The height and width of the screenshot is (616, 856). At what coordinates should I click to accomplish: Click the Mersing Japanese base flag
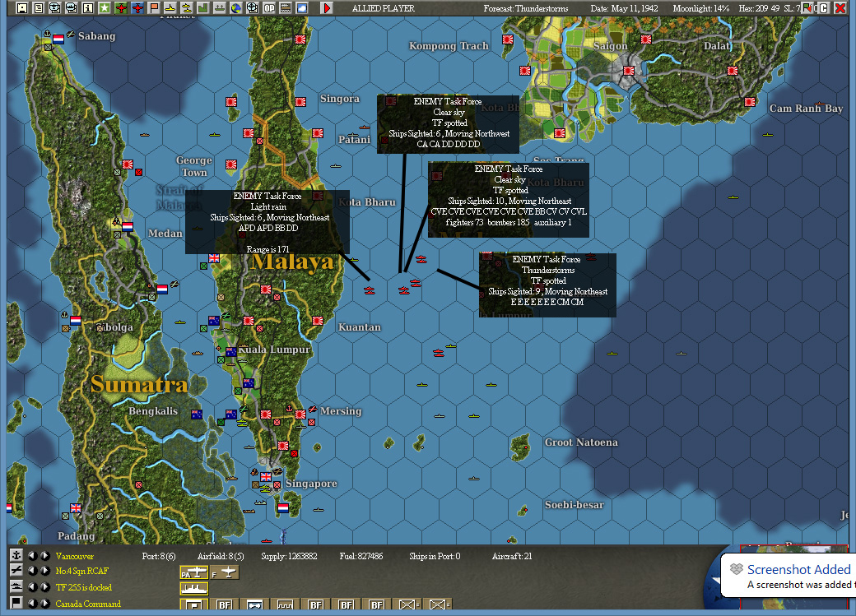coord(300,415)
